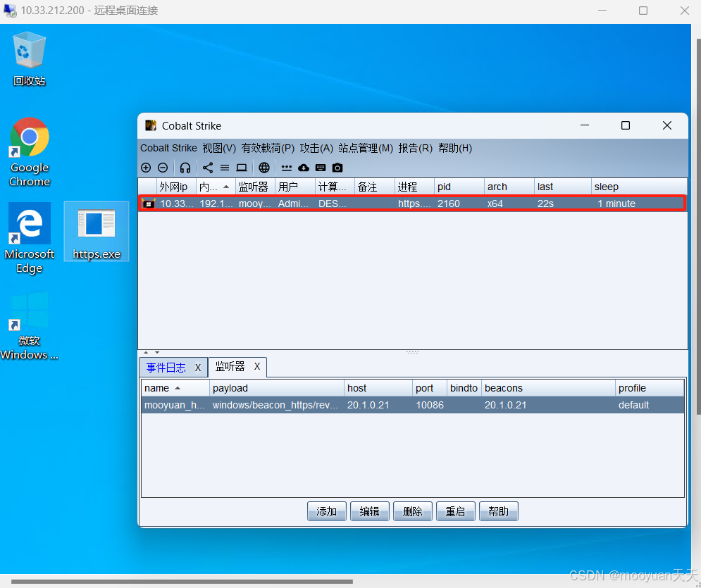Image resolution: width=701 pixels, height=588 pixels.
Task: Open the 站点管理(M) menu
Action: click(366, 148)
